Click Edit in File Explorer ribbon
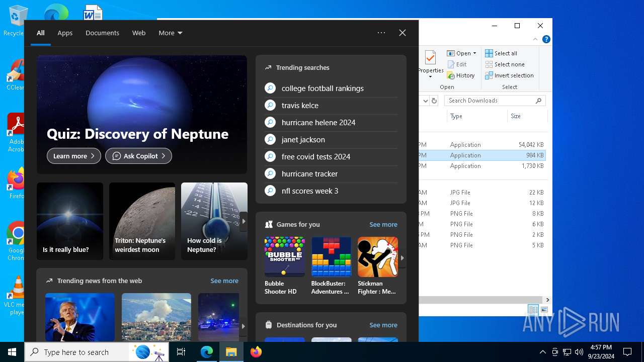 click(x=457, y=64)
